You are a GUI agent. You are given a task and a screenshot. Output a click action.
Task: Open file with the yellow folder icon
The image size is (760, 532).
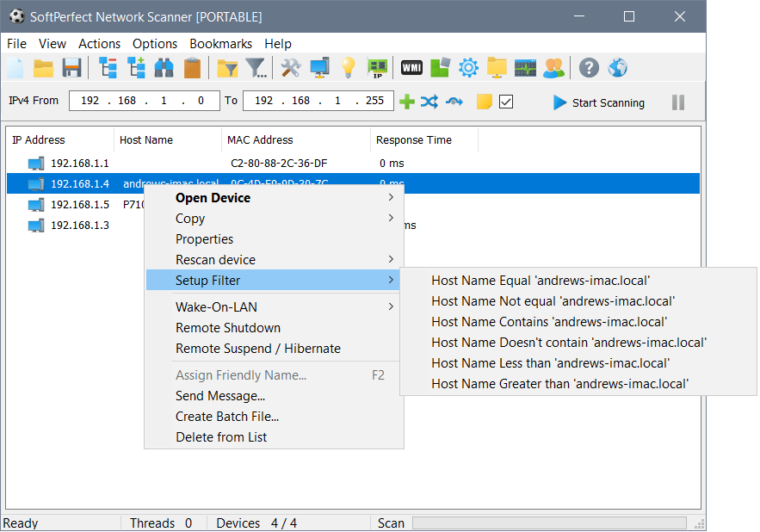click(x=43, y=68)
